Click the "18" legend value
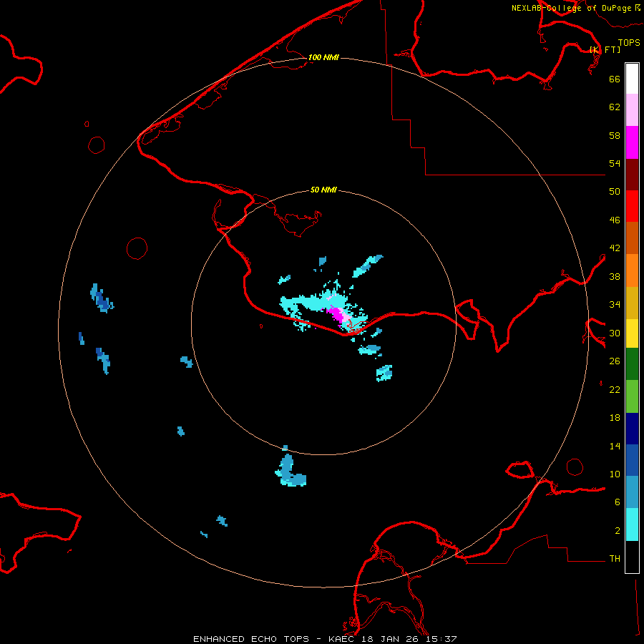644x644 pixels. [x=615, y=418]
